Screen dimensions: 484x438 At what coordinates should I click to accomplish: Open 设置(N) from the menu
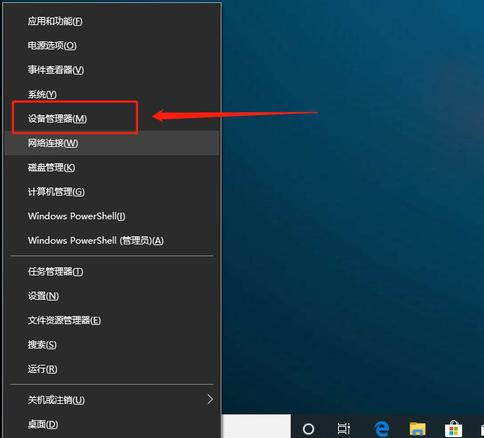pyautogui.click(x=112, y=296)
